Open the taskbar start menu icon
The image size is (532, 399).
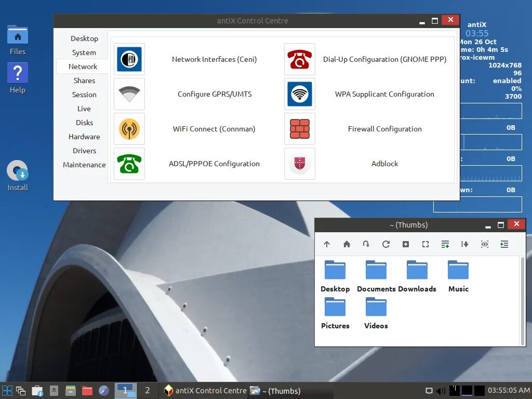click(7, 391)
